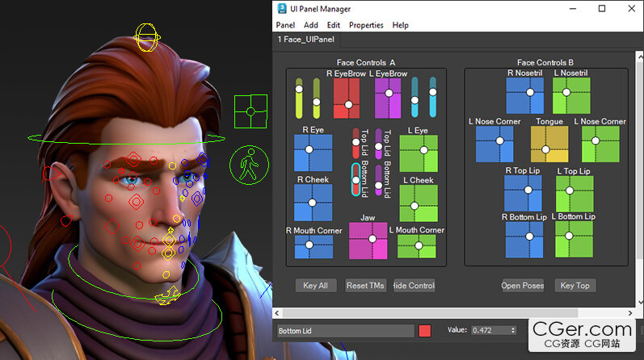Select the L EyeBrow purple joystick pad
Screen dimensions: 644x360
coord(389,98)
